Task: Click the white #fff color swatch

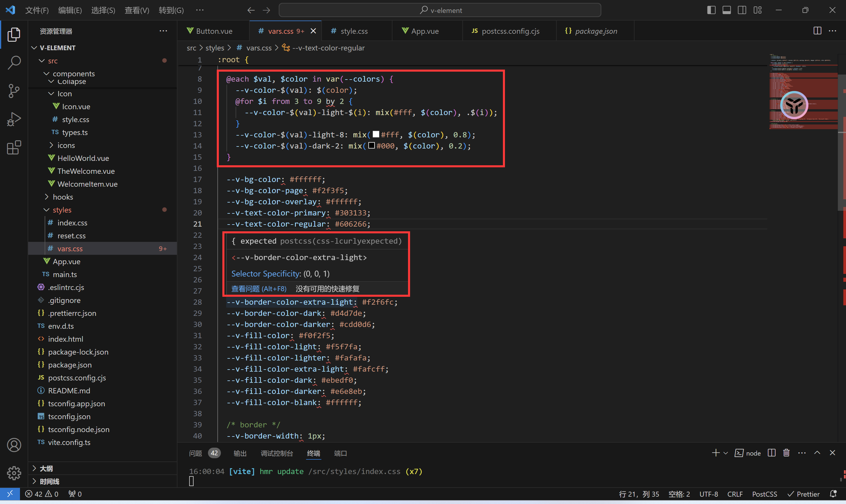Action: [376, 134]
